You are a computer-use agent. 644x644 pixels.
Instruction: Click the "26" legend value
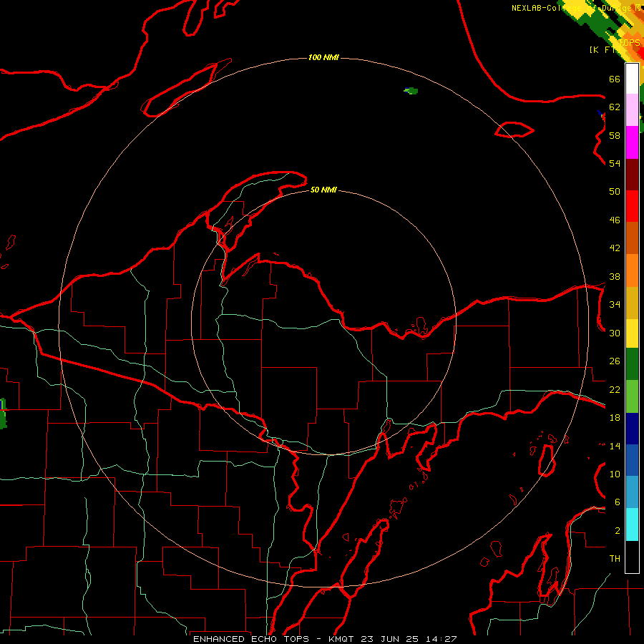click(x=615, y=361)
